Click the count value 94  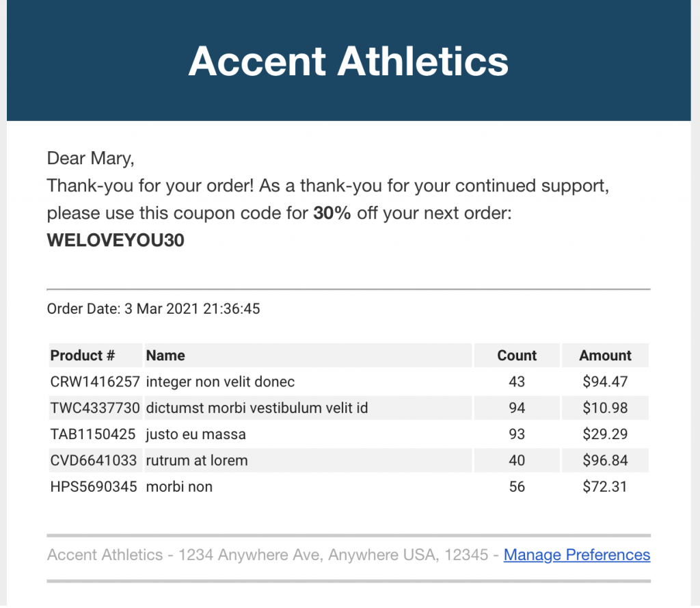click(517, 408)
